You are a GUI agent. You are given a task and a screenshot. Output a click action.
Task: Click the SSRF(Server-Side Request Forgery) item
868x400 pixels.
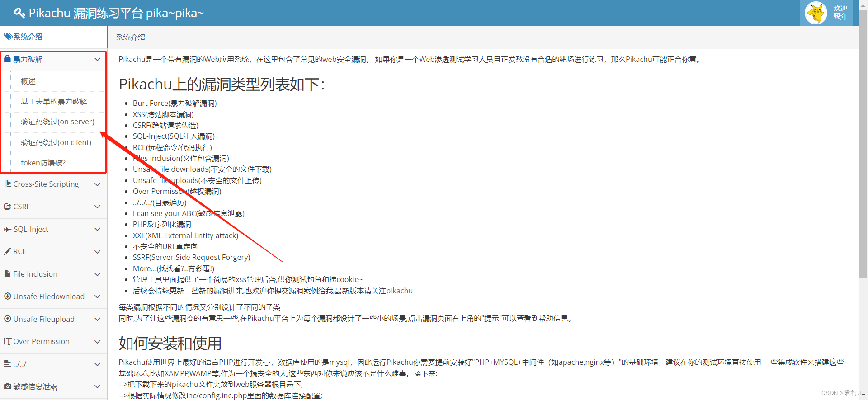tap(191, 257)
